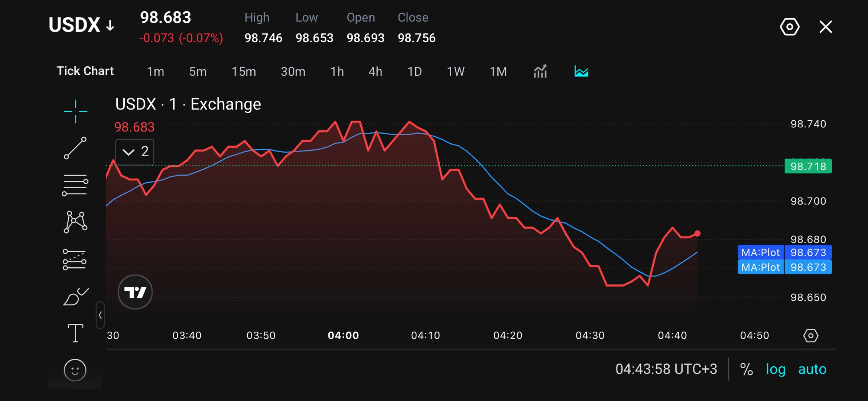The height and width of the screenshot is (401, 868).
Task: Toggle the log scale option
Action: pos(776,369)
